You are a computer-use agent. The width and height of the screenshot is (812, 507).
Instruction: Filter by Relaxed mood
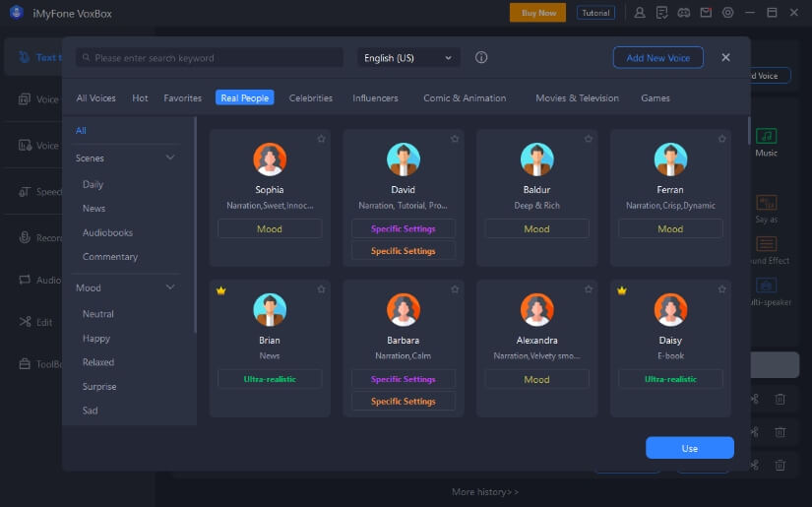coord(97,362)
